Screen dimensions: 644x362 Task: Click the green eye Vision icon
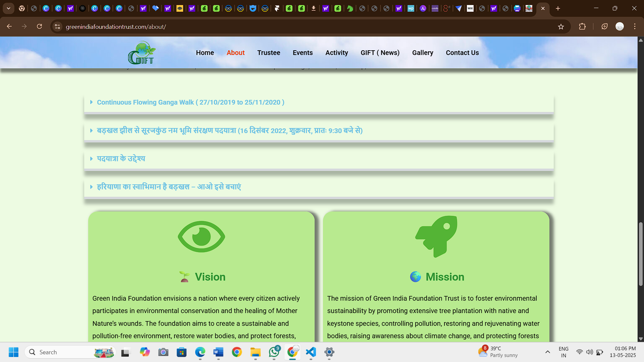(x=201, y=237)
